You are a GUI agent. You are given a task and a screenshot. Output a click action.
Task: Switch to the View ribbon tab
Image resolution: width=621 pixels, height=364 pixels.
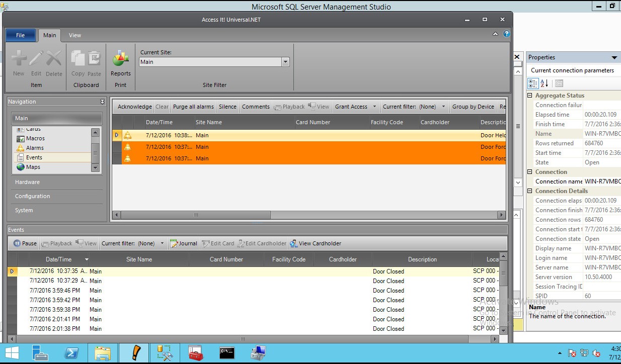pyautogui.click(x=75, y=35)
